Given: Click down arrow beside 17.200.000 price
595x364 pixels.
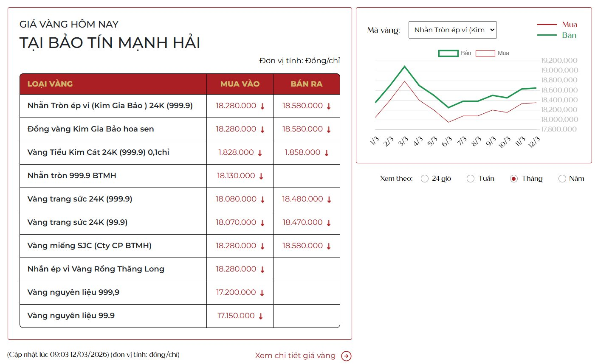Looking at the screenshot, I should coord(262,293).
